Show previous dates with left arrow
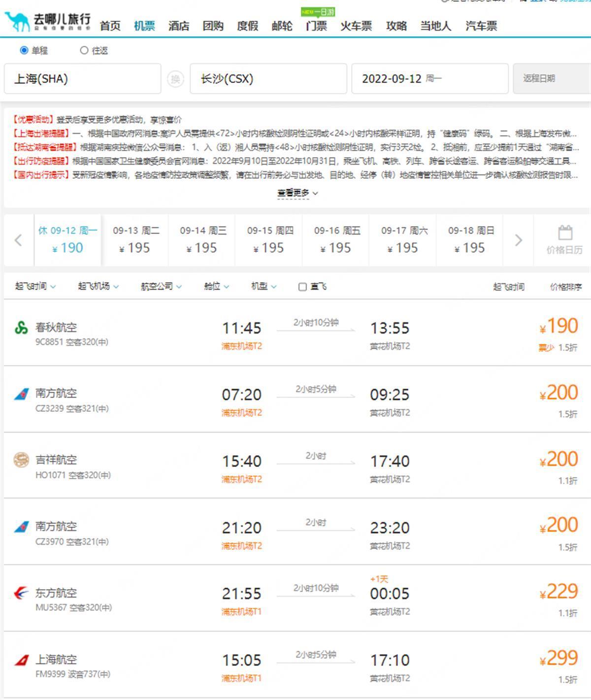Image resolution: width=591 pixels, height=700 pixels. pyautogui.click(x=18, y=240)
